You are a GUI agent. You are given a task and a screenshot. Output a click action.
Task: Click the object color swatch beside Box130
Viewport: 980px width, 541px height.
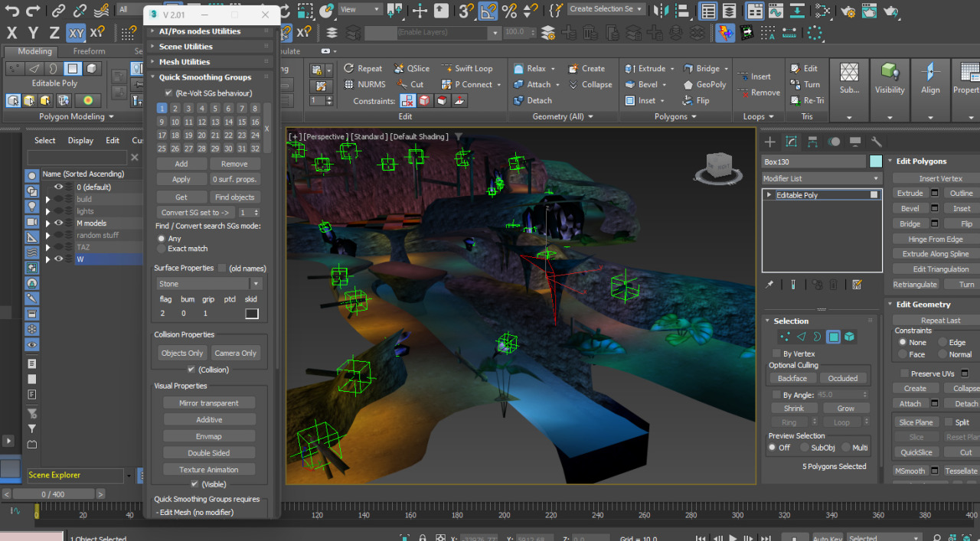(x=876, y=161)
